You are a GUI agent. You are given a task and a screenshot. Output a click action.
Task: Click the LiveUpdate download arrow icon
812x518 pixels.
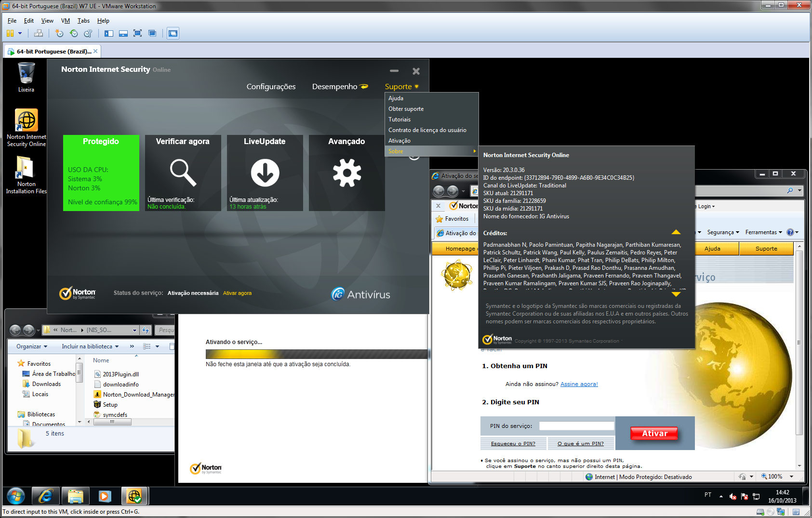click(x=265, y=173)
